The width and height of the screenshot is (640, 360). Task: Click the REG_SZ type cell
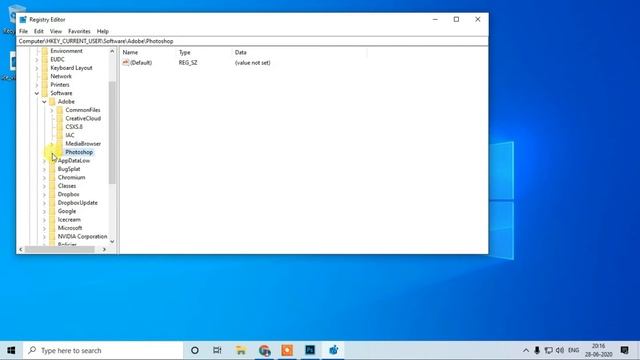click(188, 63)
